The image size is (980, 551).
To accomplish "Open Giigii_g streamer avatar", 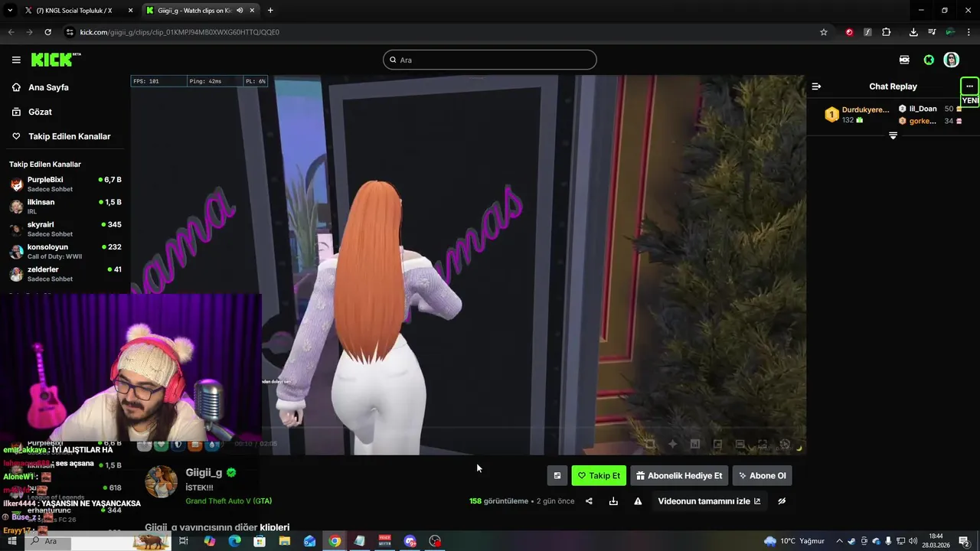I will (x=161, y=482).
